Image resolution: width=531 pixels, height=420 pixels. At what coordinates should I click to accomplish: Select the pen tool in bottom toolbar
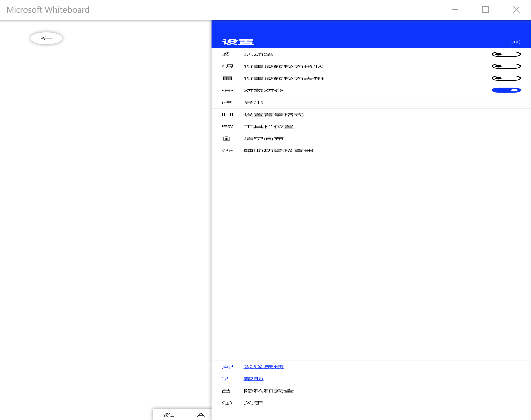169,415
